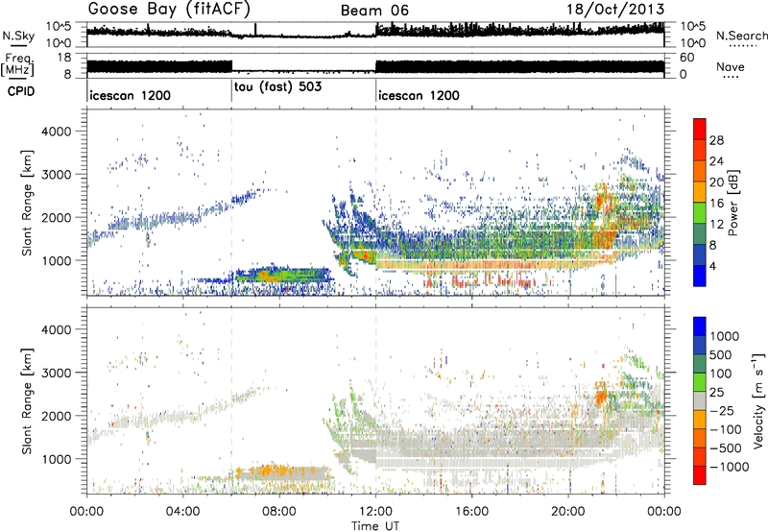This screenshot has width=768, height=532.
Task: Click the 'Slant Range [km]' label of velocity panel
Action: pyautogui.click(x=27, y=400)
